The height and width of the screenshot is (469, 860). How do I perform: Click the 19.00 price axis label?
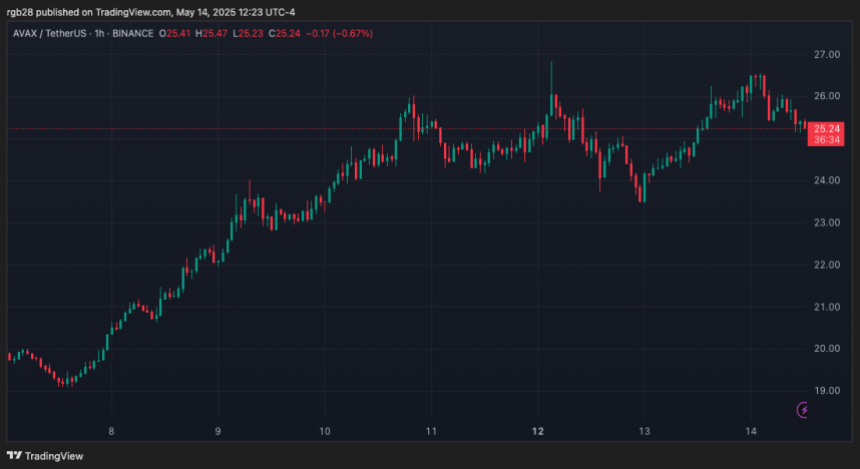pos(826,391)
